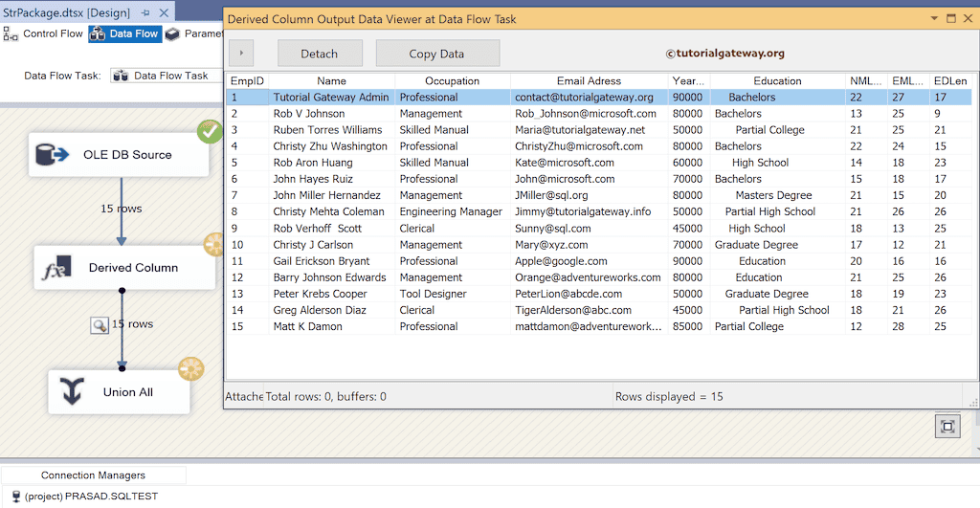Image resolution: width=980 pixels, height=508 pixels.
Task: Click the 15 rows label below OLE DB Source
Action: (122, 209)
